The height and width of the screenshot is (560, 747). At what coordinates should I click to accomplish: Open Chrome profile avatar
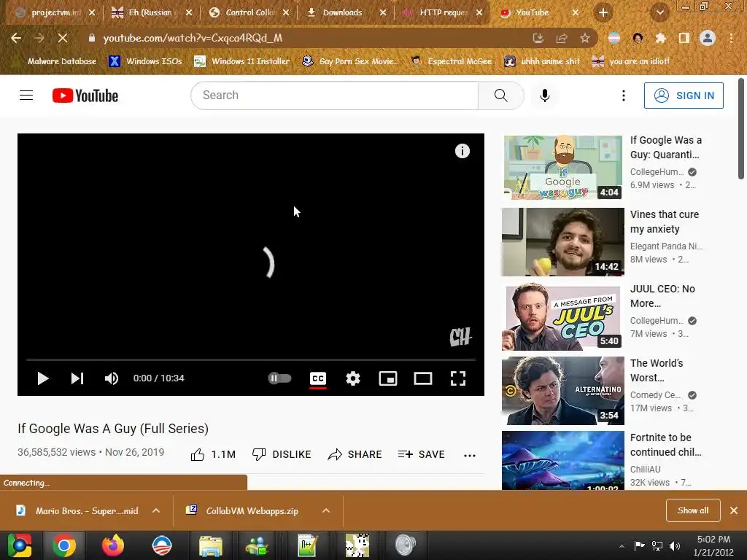[x=708, y=38]
